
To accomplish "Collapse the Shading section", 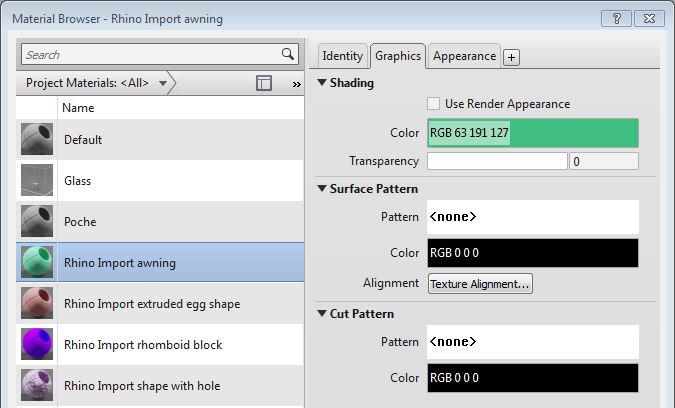I will click(322, 83).
